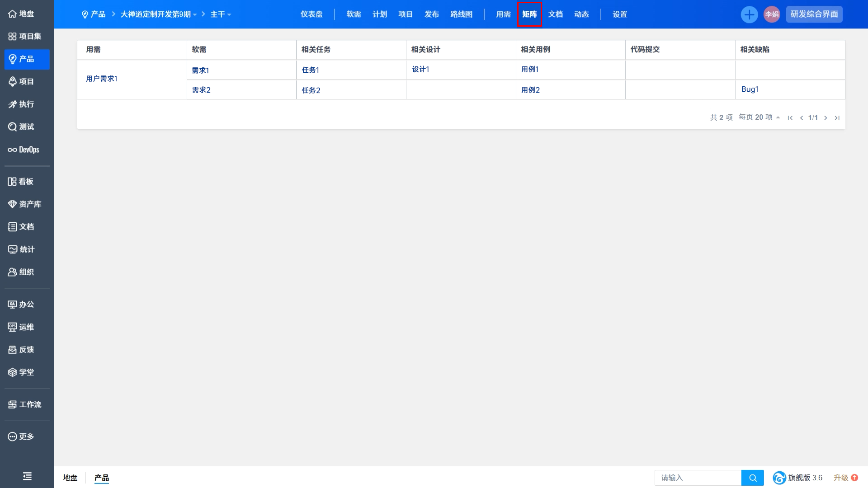The height and width of the screenshot is (488, 868).
Task: Open the Bug1 defect link
Action: (750, 89)
